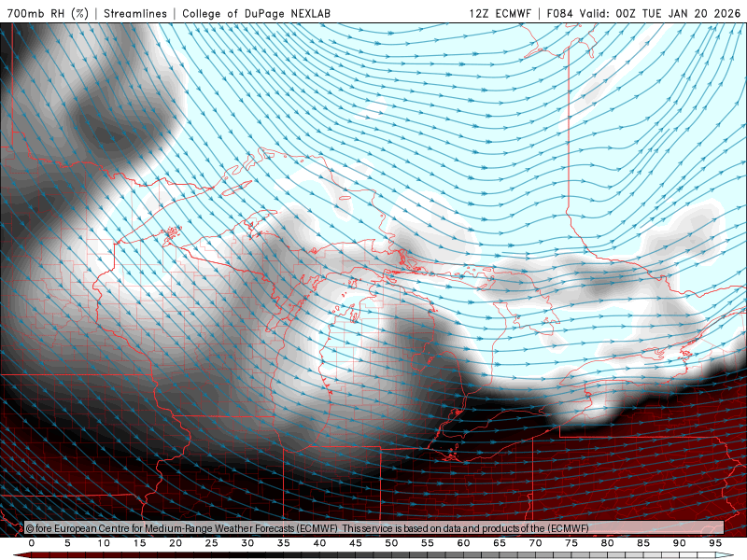Screen dimensions: 747x560
Task: Click the "15" value on the color scale
Action: pos(139,543)
